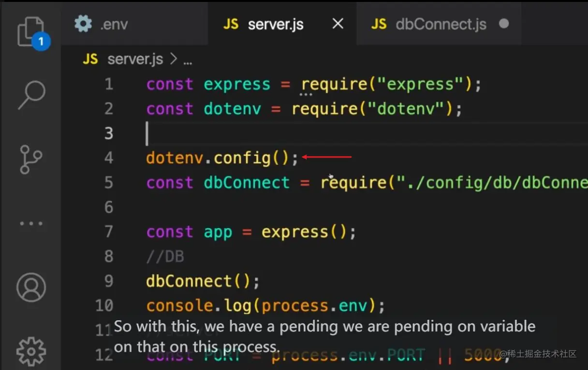
Task: Open the Search panel
Action: (31, 95)
